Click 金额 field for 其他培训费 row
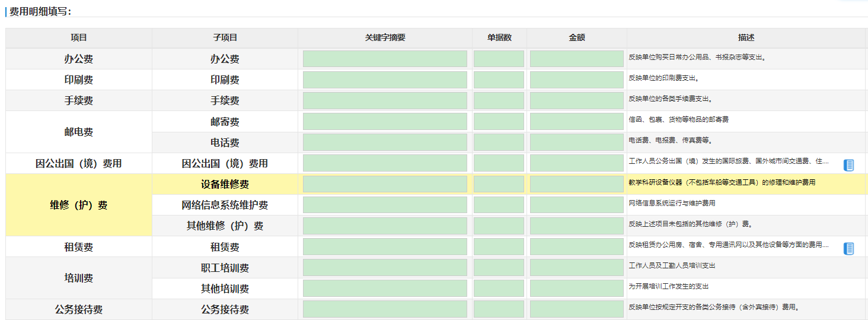Viewport: 868px width, 320px height. point(576,289)
